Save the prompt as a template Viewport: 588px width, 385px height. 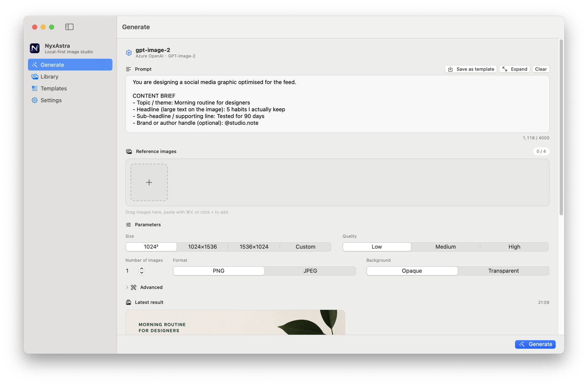pyautogui.click(x=471, y=69)
